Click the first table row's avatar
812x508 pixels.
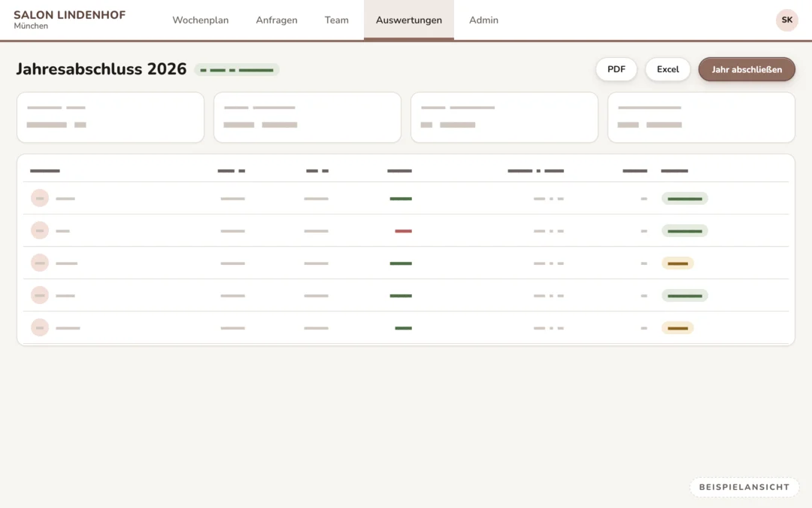click(x=40, y=198)
